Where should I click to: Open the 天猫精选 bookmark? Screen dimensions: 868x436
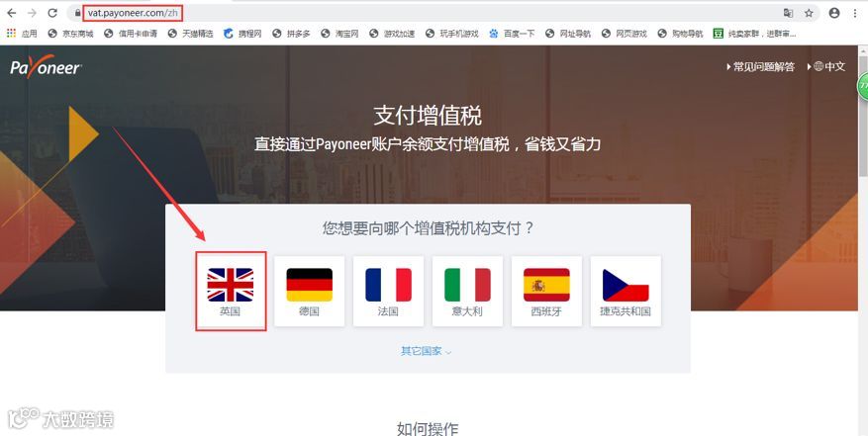[191, 34]
